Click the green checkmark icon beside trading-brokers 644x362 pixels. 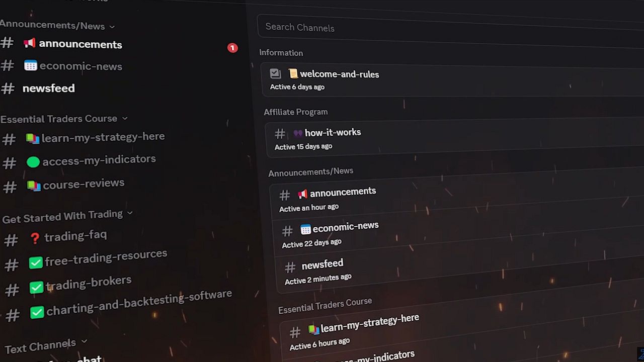pos(36,288)
